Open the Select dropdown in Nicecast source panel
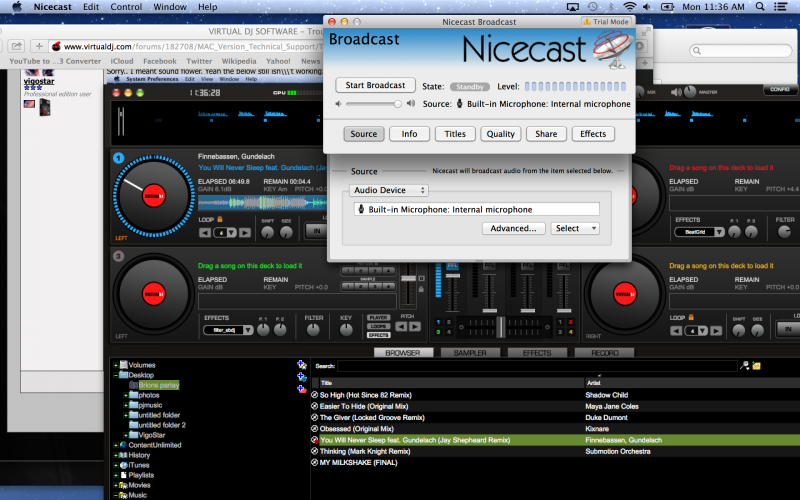Viewport: 800px width, 500px height. 574,229
